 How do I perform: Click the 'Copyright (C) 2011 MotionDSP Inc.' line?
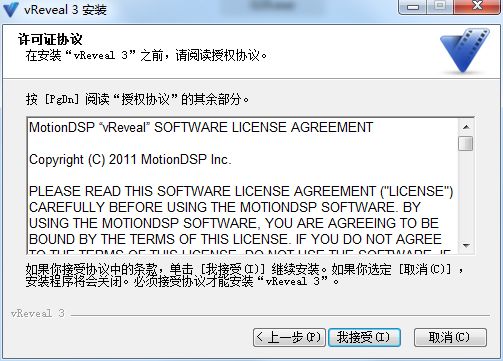130,160
